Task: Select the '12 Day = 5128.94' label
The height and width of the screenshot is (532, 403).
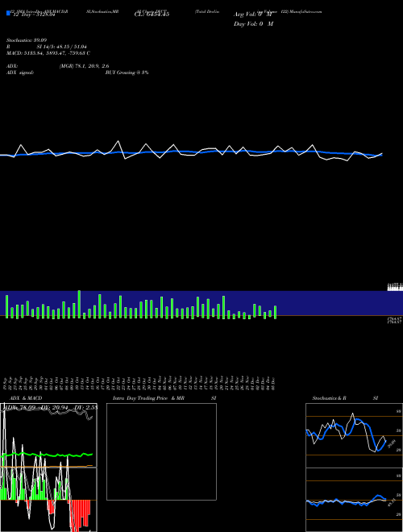Action: coord(34,15)
